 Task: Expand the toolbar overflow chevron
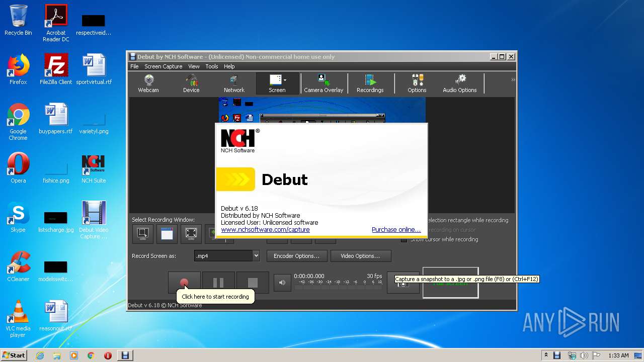coord(513,80)
